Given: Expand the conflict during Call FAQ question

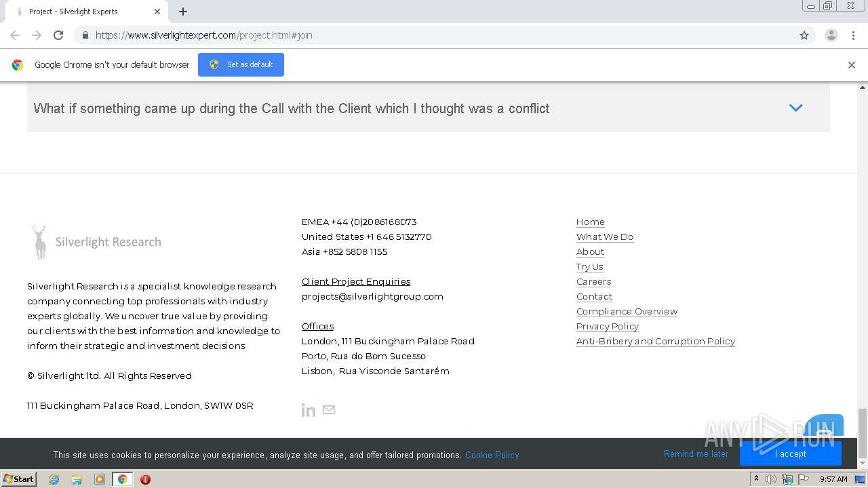Looking at the screenshot, I should pyautogui.click(x=429, y=108).
